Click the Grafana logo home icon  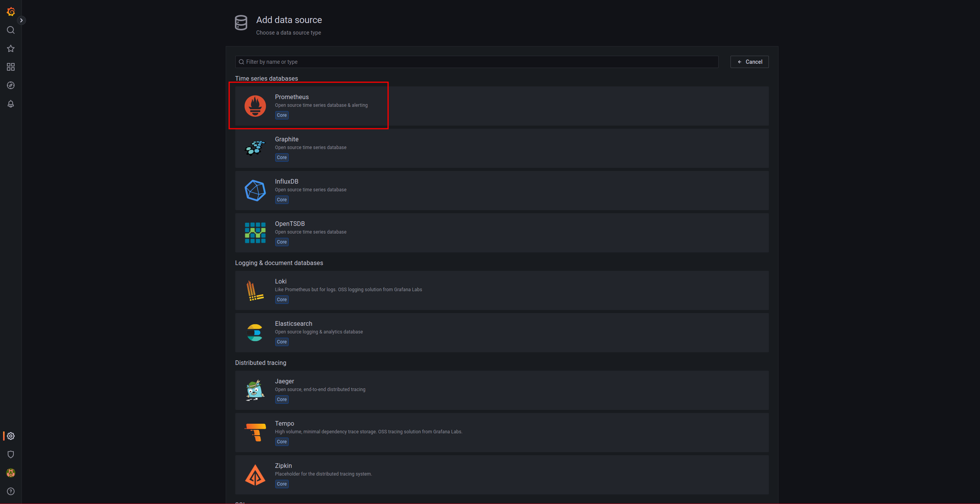point(11,12)
